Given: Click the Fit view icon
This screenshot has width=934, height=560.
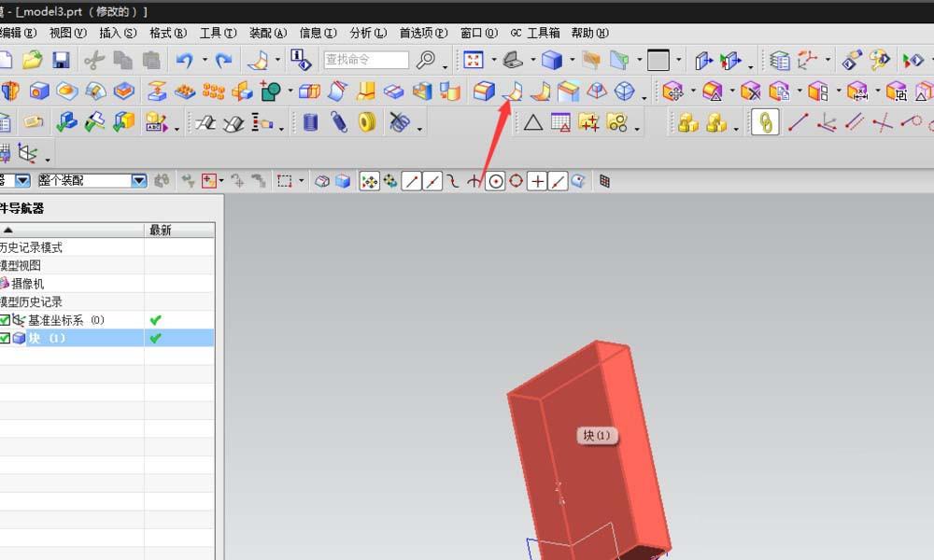Looking at the screenshot, I should [x=474, y=61].
